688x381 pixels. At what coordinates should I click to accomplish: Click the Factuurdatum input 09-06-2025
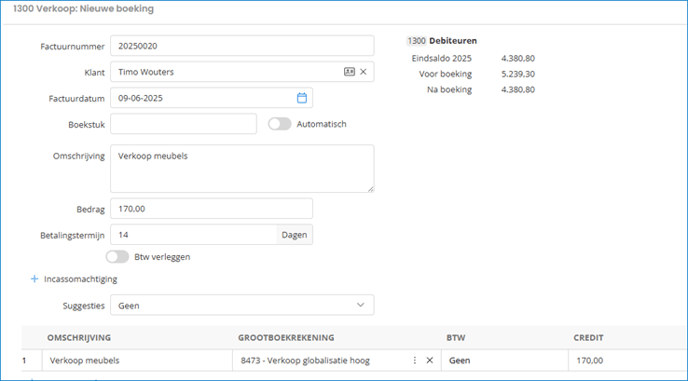click(x=211, y=98)
